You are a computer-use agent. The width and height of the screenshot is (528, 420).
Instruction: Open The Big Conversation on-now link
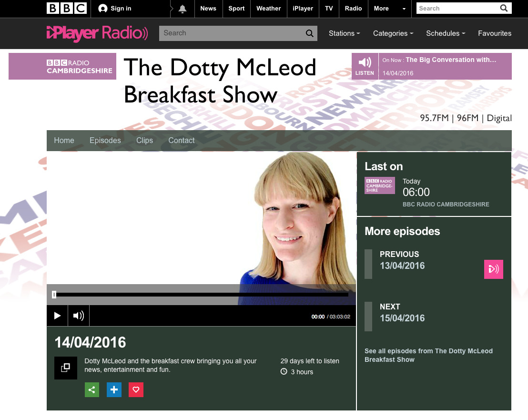pyautogui.click(x=451, y=60)
